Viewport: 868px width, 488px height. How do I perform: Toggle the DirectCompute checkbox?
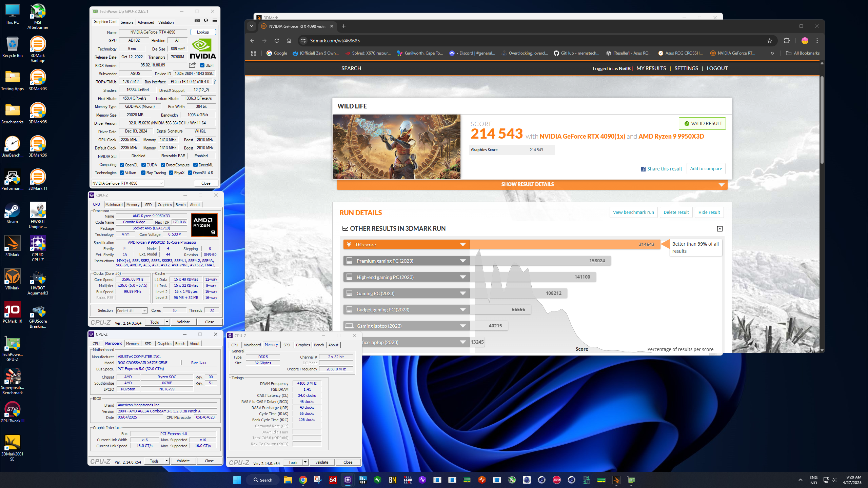coord(163,165)
